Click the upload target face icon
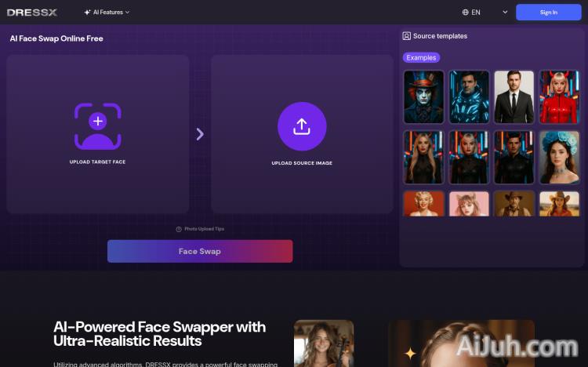 pos(97,126)
